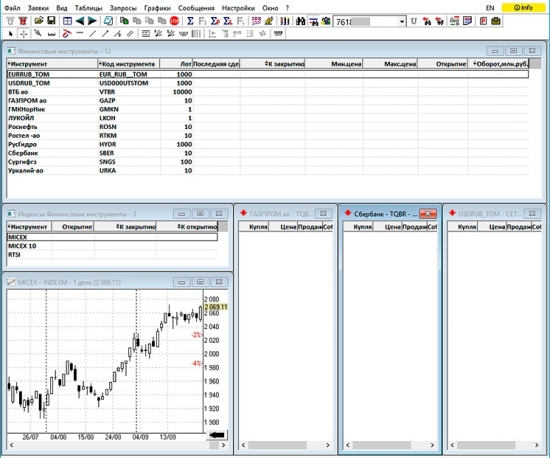Open file with the folder toolbar icon
Screen dimensions: 550x458
(39, 21)
